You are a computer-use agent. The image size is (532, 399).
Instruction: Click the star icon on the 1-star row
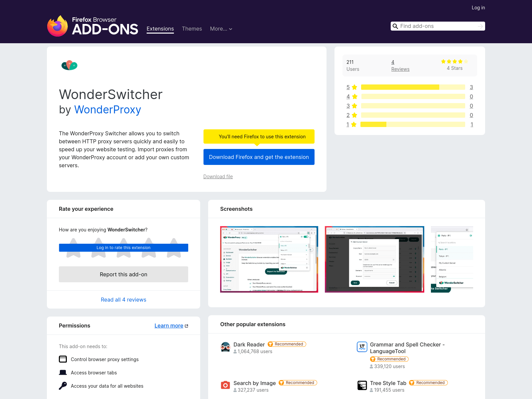[354, 124]
